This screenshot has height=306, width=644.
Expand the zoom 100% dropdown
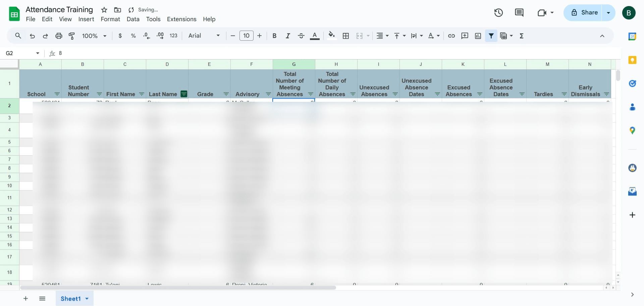click(x=94, y=36)
